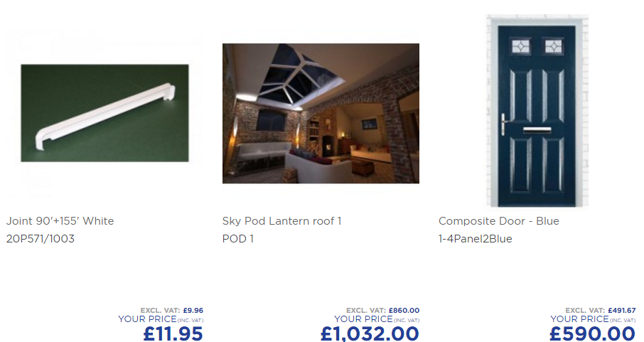The image size is (644, 342).
Task: Select product code 1-4Panel2Blue
Action: 476,239
